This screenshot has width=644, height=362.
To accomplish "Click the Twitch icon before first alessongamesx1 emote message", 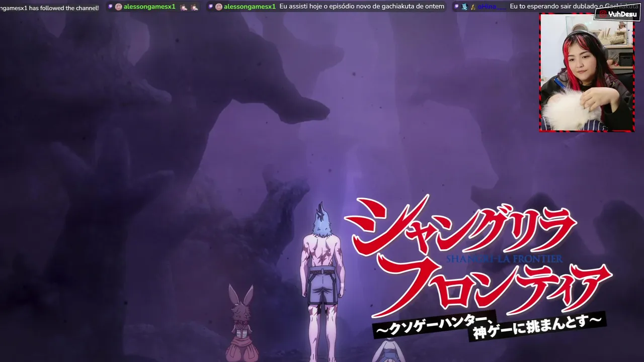I will pyautogui.click(x=111, y=7).
